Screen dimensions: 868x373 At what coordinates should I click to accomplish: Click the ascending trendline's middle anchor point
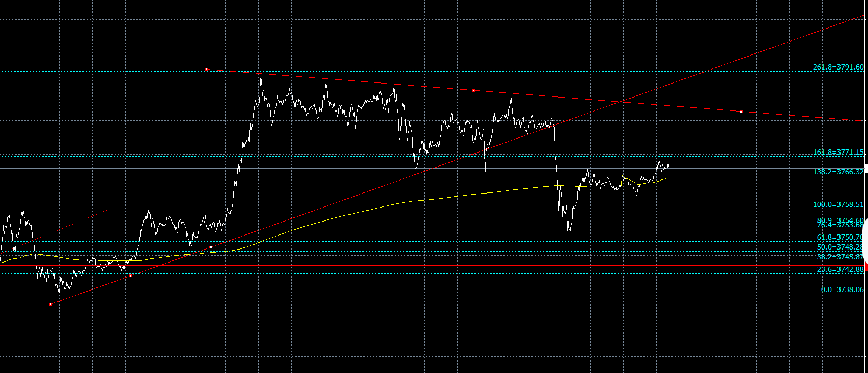[x=130, y=275]
